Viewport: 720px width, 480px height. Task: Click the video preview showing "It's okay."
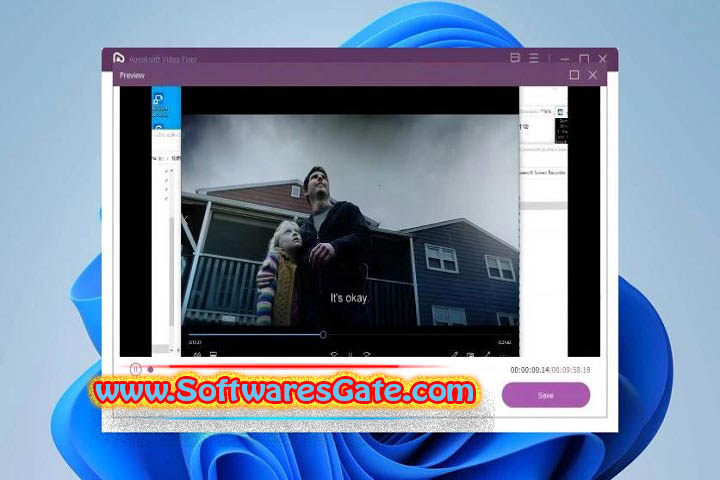pyautogui.click(x=360, y=221)
